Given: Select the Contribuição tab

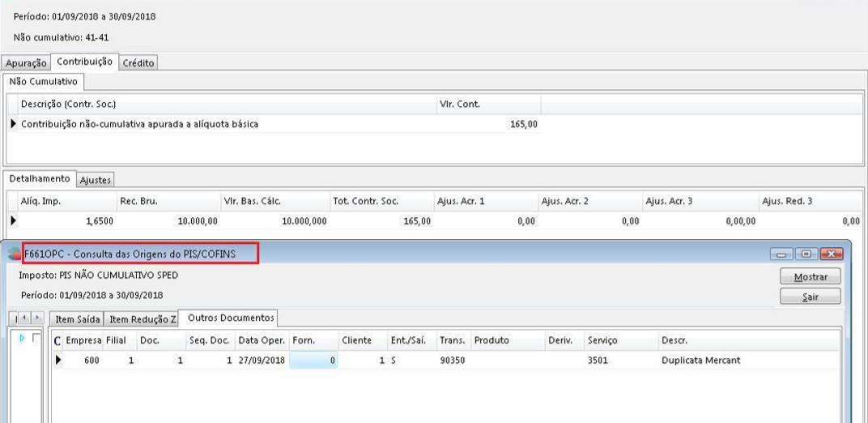Looking at the screenshot, I should [x=85, y=62].
